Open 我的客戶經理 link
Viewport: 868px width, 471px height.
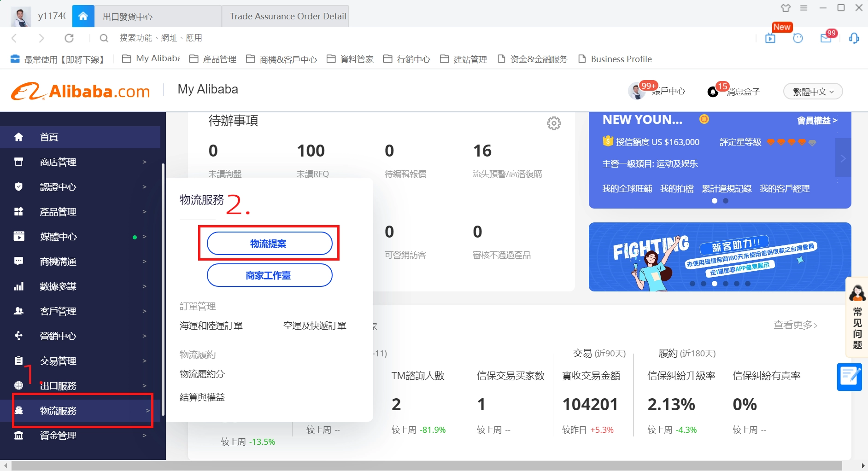[785, 188]
